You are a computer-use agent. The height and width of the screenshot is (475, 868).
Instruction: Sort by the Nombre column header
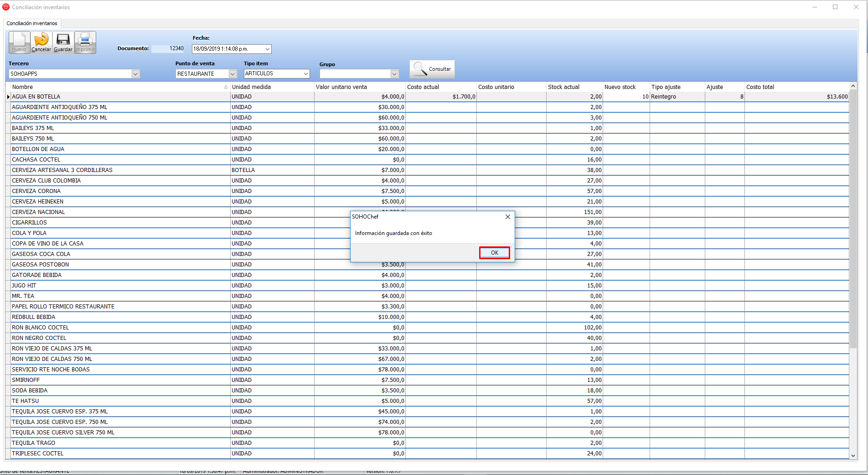tap(119, 87)
